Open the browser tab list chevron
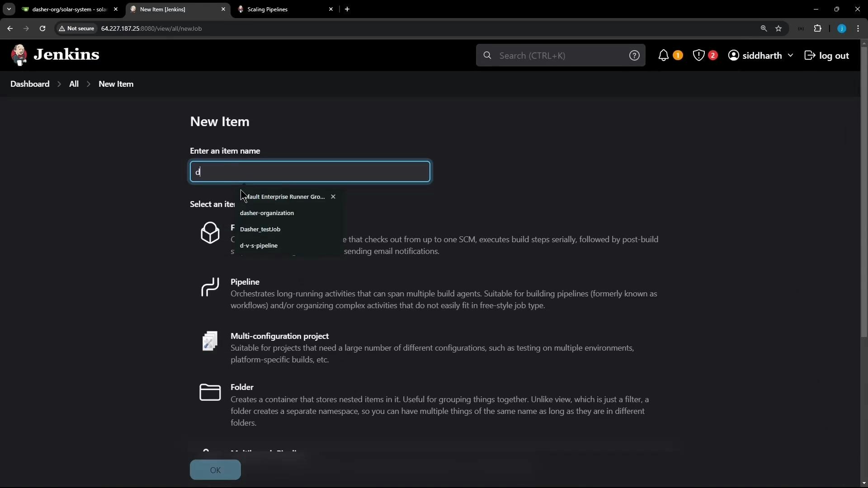The height and width of the screenshot is (488, 868). coord(9,9)
